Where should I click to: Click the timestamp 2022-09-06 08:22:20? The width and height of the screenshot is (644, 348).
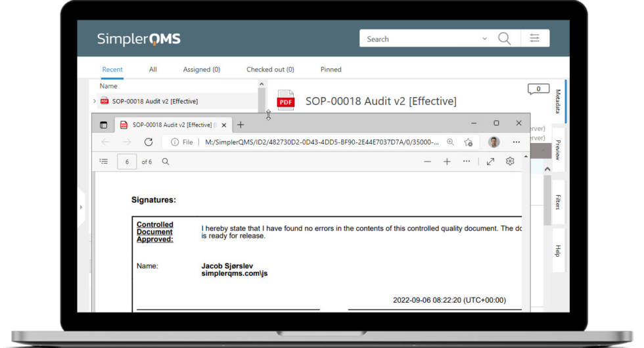tap(449, 300)
